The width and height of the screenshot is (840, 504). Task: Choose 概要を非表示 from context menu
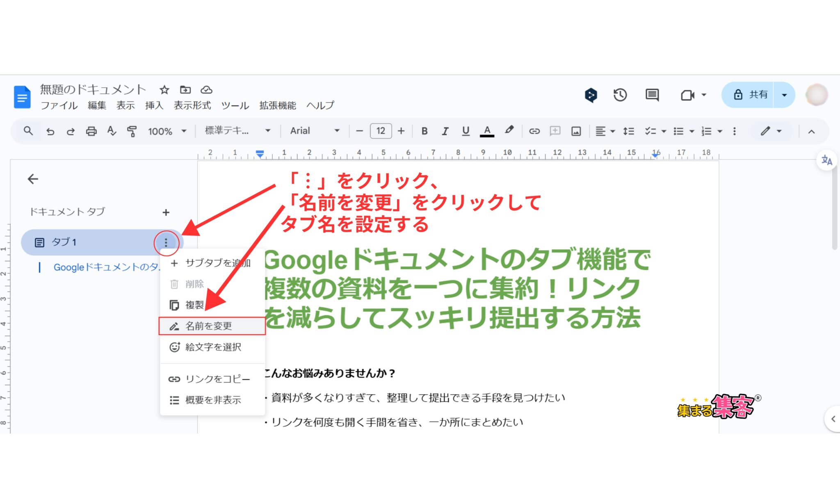click(x=212, y=400)
